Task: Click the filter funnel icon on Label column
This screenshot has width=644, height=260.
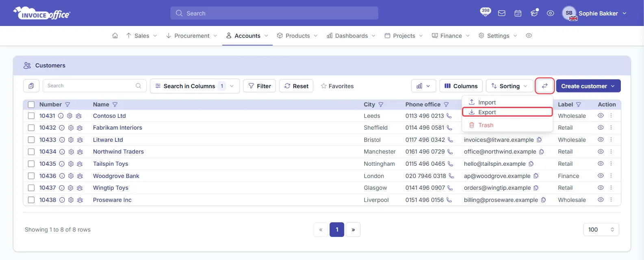Action: click(x=579, y=104)
